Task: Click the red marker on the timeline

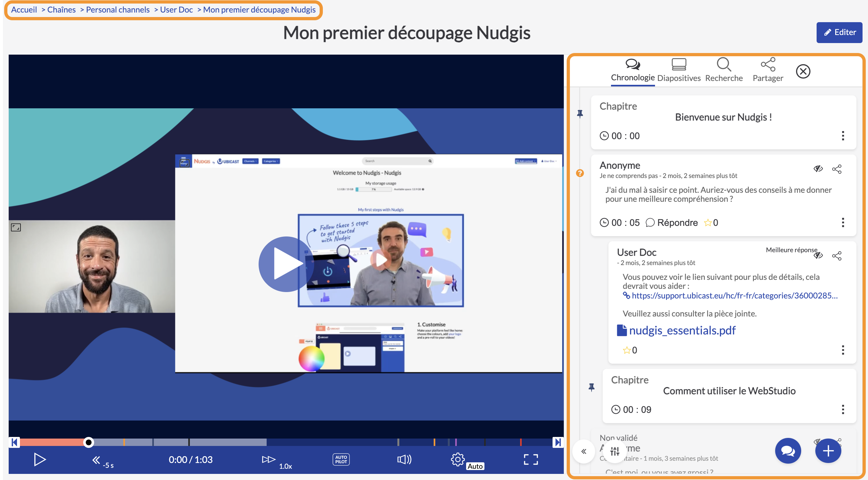Action: (x=521, y=442)
